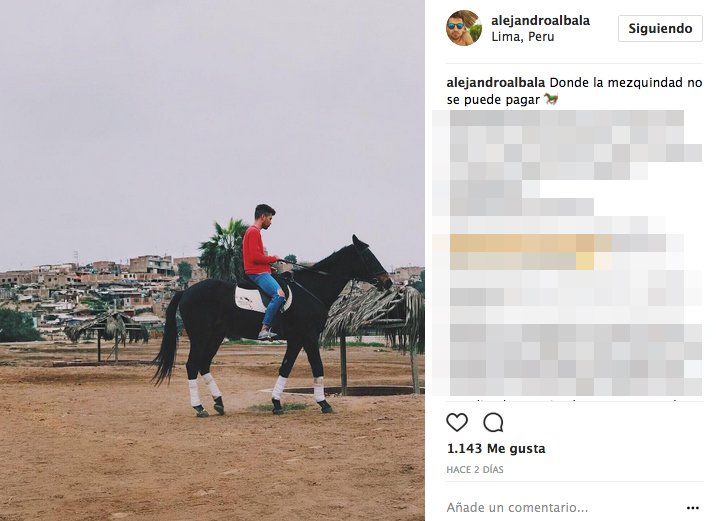Viewport: 716px width, 521px height.
Task: Toggle the Siguiendo follow button
Action: (660, 28)
